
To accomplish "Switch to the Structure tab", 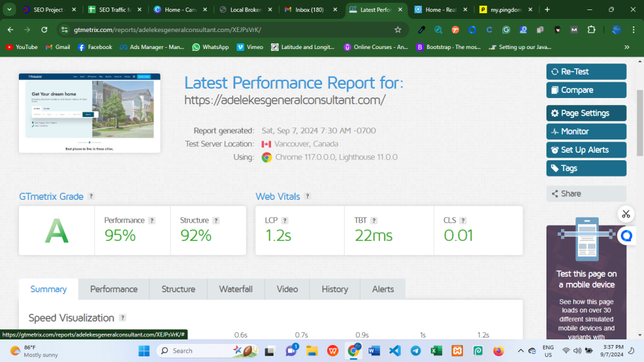I will (178, 289).
